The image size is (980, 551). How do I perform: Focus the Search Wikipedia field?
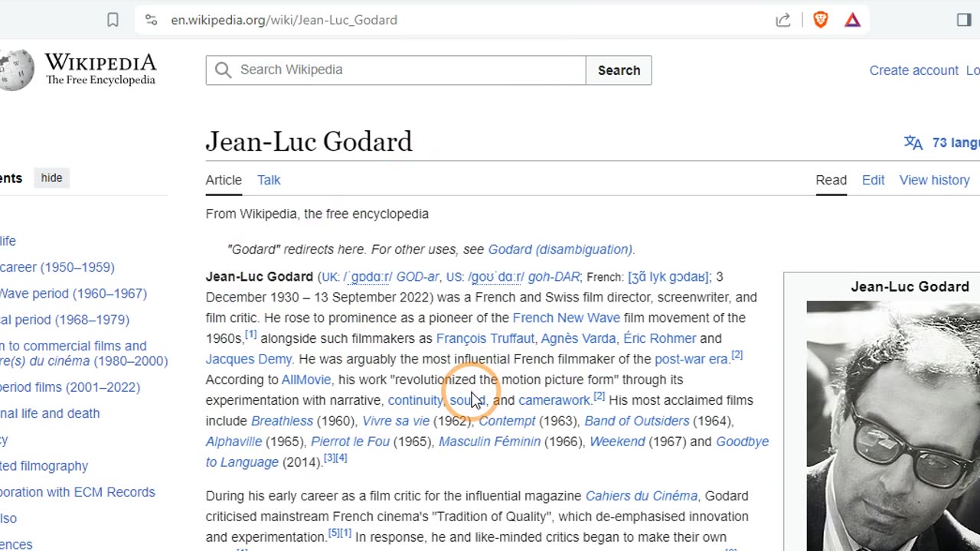pyautogui.click(x=396, y=70)
